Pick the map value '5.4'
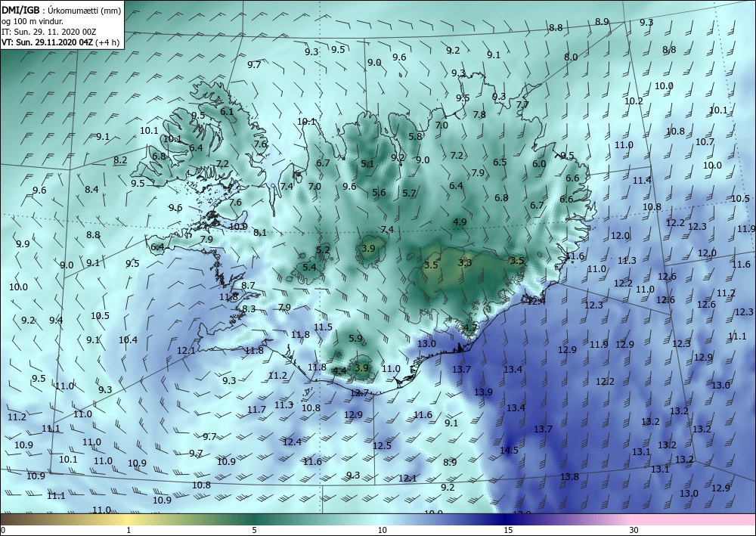The image size is (756, 536). click(x=309, y=267)
